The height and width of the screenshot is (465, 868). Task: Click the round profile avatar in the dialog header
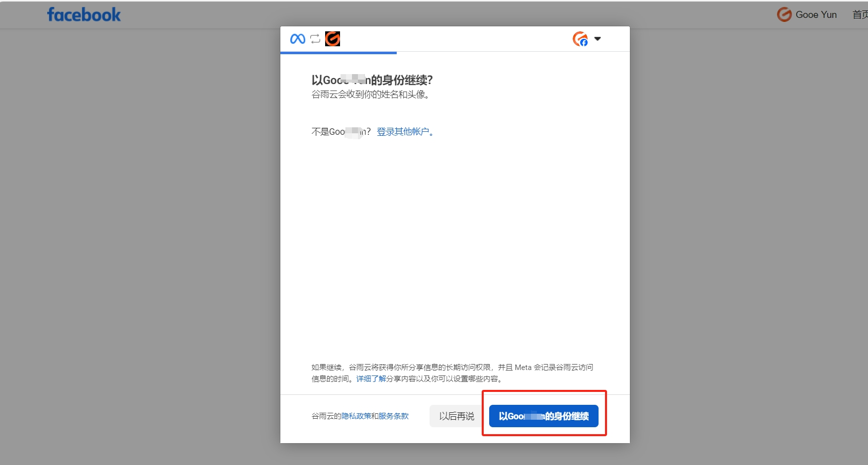(x=580, y=38)
